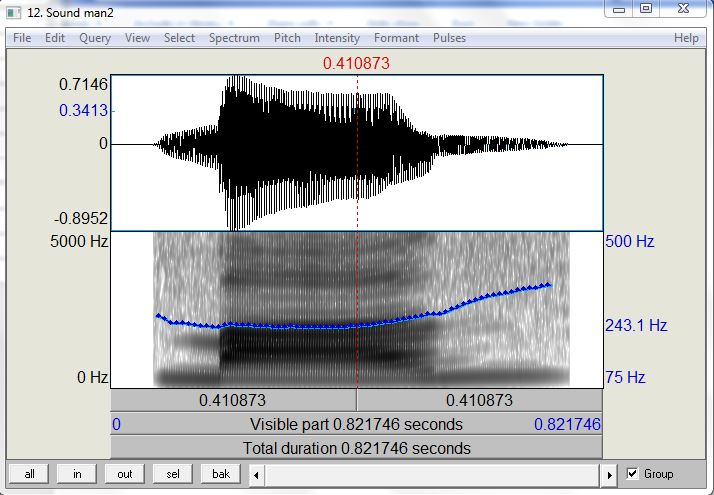Click the red cursor time label 0.410873

356,63
